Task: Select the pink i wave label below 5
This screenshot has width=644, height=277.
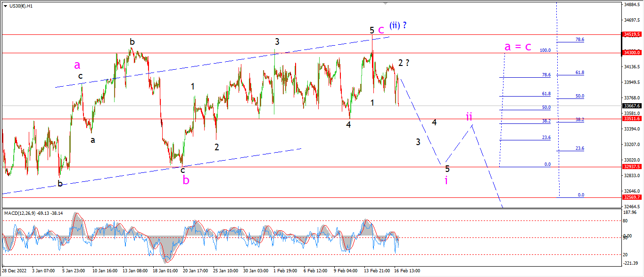Action: coord(446,180)
